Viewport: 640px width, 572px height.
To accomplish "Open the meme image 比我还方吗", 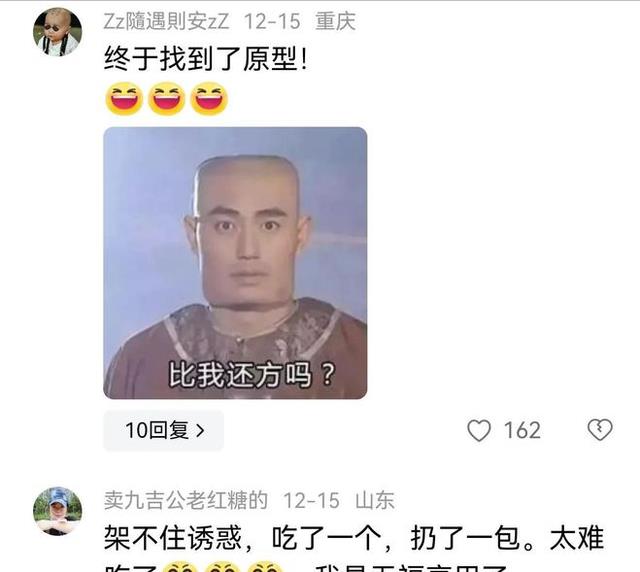I will pyautogui.click(x=235, y=263).
